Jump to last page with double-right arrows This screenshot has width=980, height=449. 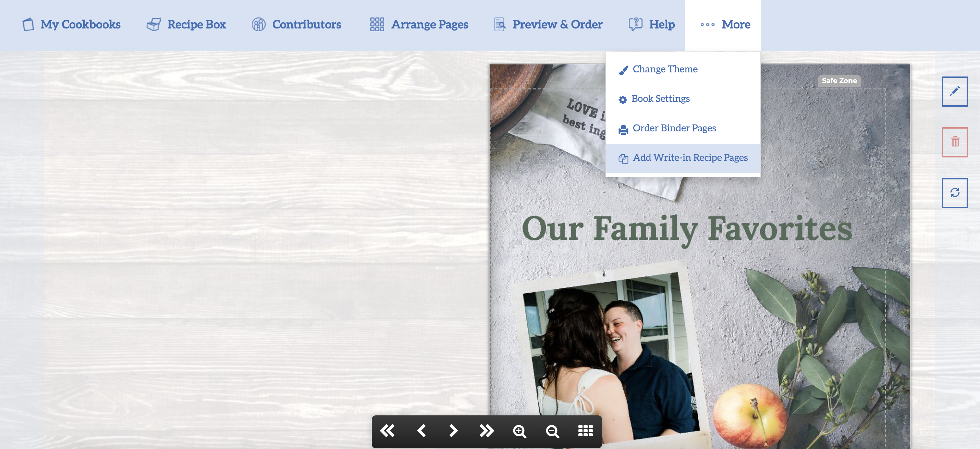point(486,431)
